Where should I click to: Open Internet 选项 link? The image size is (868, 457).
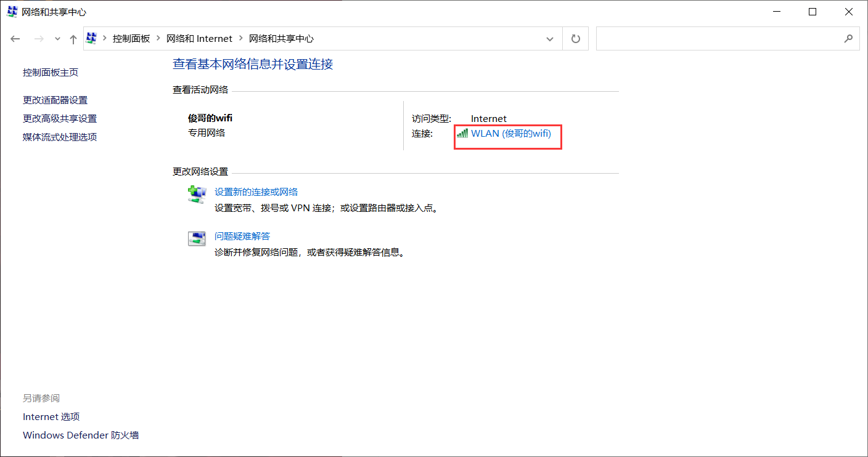point(51,417)
